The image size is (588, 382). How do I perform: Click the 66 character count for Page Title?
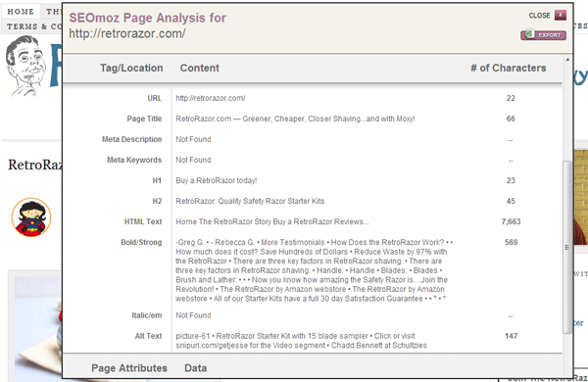click(511, 119)
